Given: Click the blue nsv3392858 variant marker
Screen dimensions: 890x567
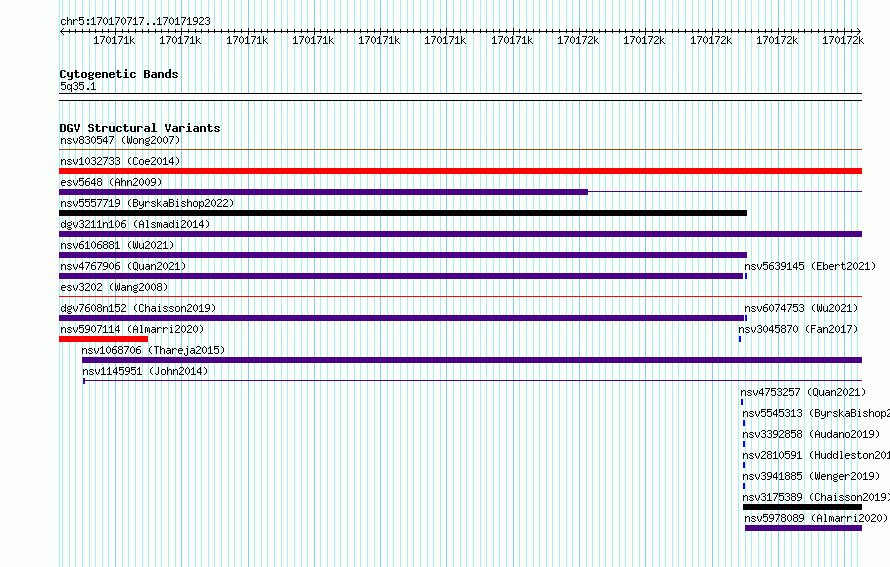Looking at the screenshot, I should [x=744, y=444].
